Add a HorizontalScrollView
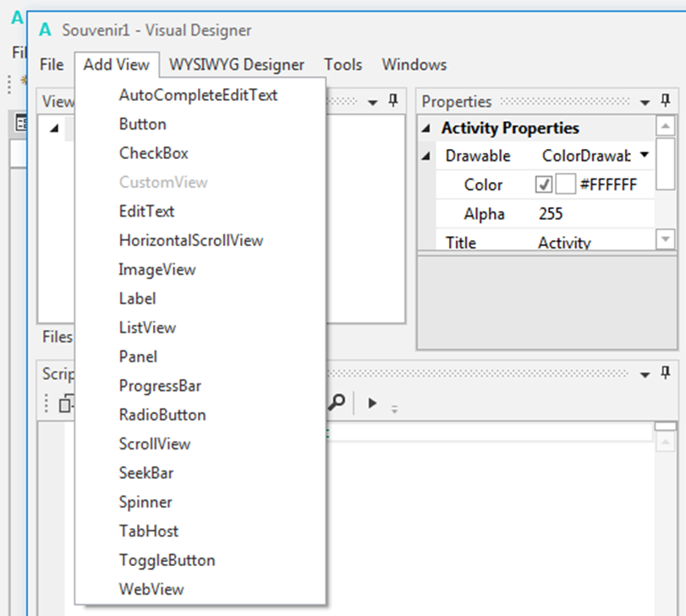 (x=200, y=240)
